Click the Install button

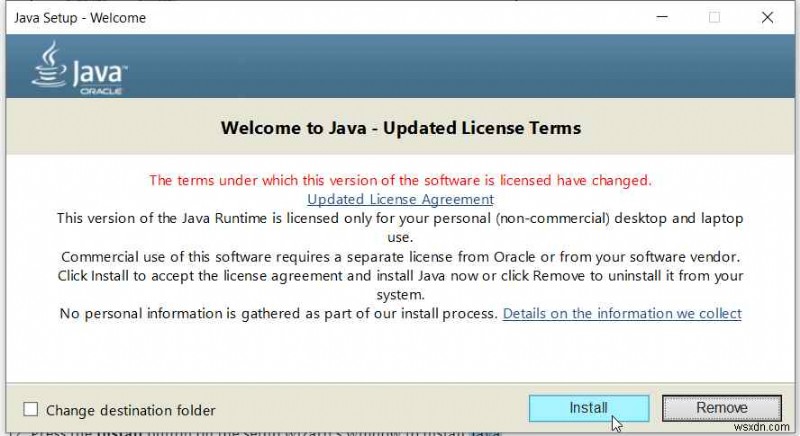589,408
